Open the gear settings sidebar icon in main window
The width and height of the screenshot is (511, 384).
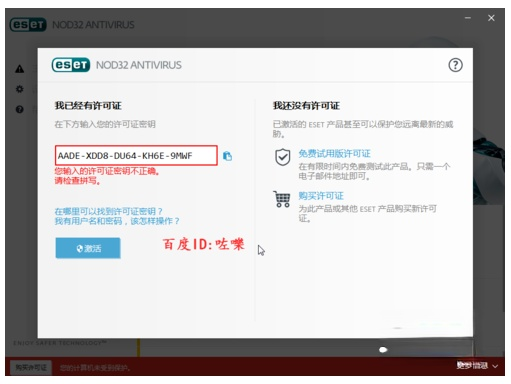(20, 89)
